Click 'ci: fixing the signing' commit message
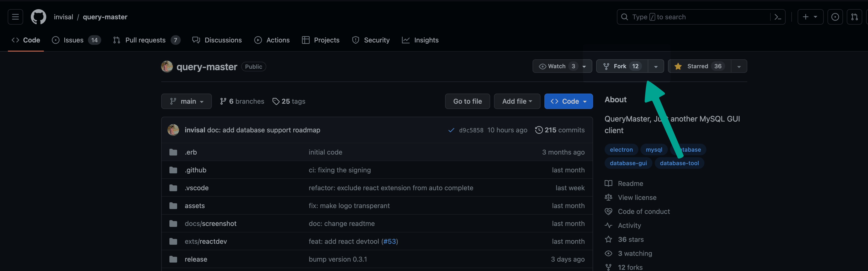868x271 pixels. tap(340, 170)
